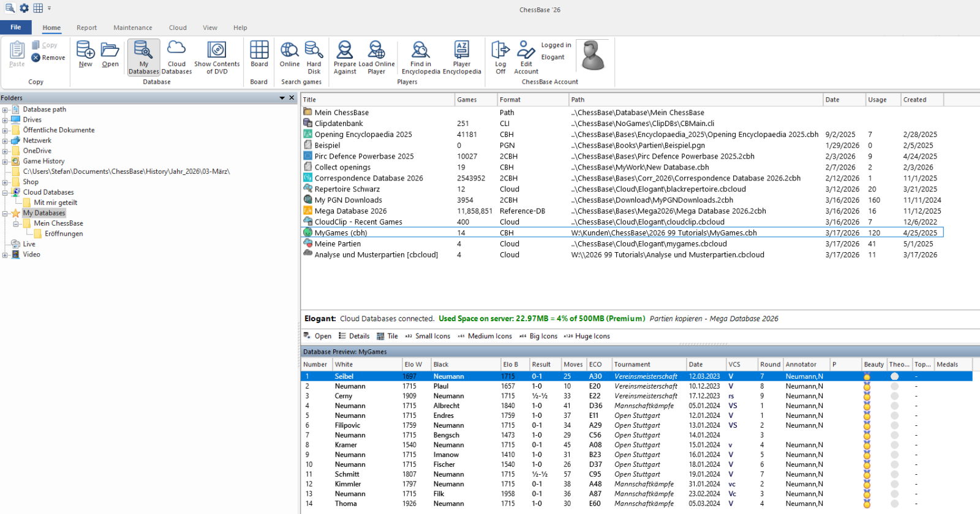Open the Board icon in ribbon
Screen dimensions: 980x514
tap(259, 54)
